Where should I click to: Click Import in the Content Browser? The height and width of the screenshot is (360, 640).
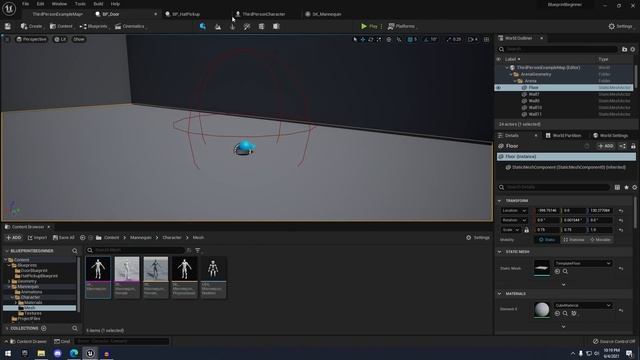point(37,238)
